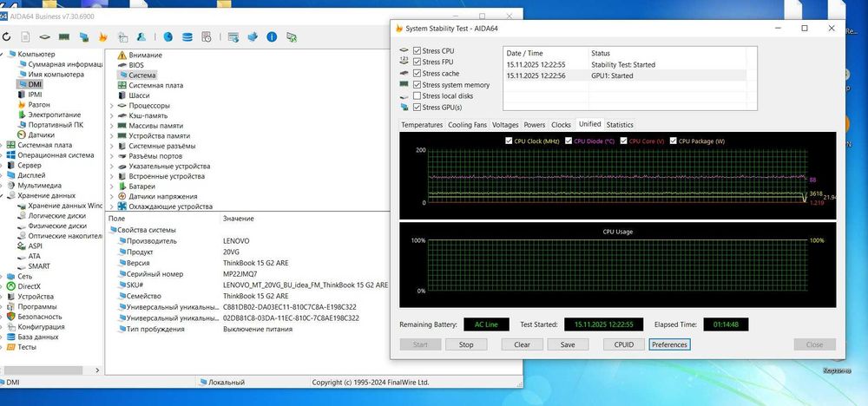The height and width of the screenshot is (406, 868).
Task: Click the blue arrow update toolbar icon
Action: coord(253,37)
